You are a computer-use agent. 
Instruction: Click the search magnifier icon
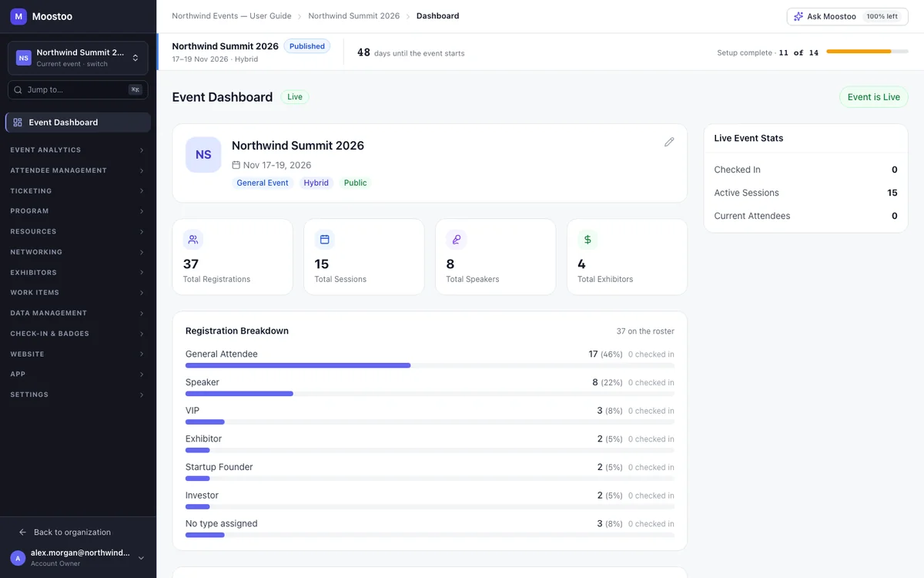pos(18,89)
